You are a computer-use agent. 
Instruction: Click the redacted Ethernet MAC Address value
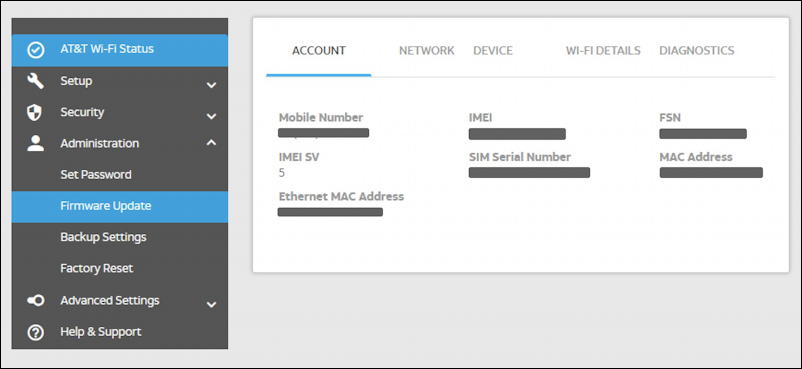point(330,212)
